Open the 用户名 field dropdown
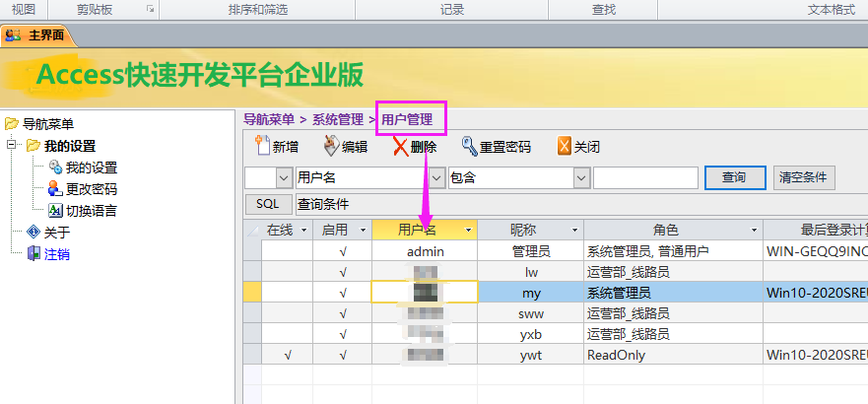The height and width of the screenshot is (404, 868). click(x=437, y=177)
